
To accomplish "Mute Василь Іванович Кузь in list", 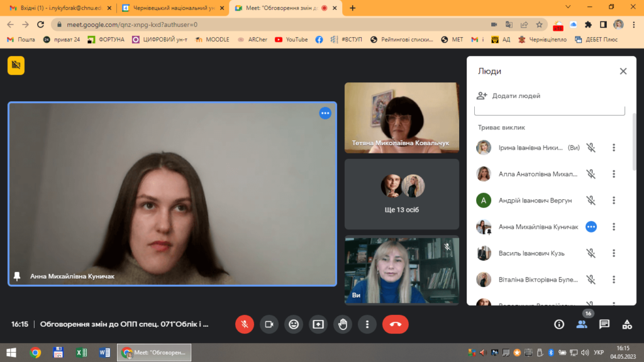I will point(591,253).
